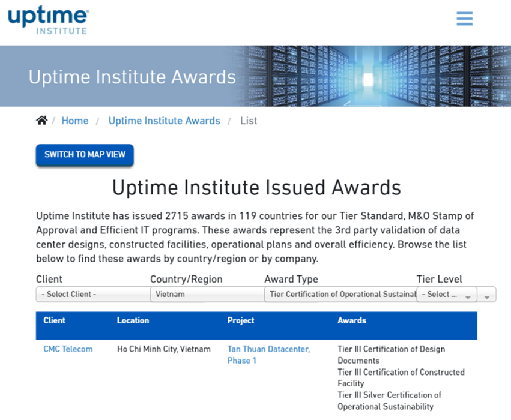Expand the Award Type dropdown
This screenshot has height=420, width=511.
[x=340, y=295]
